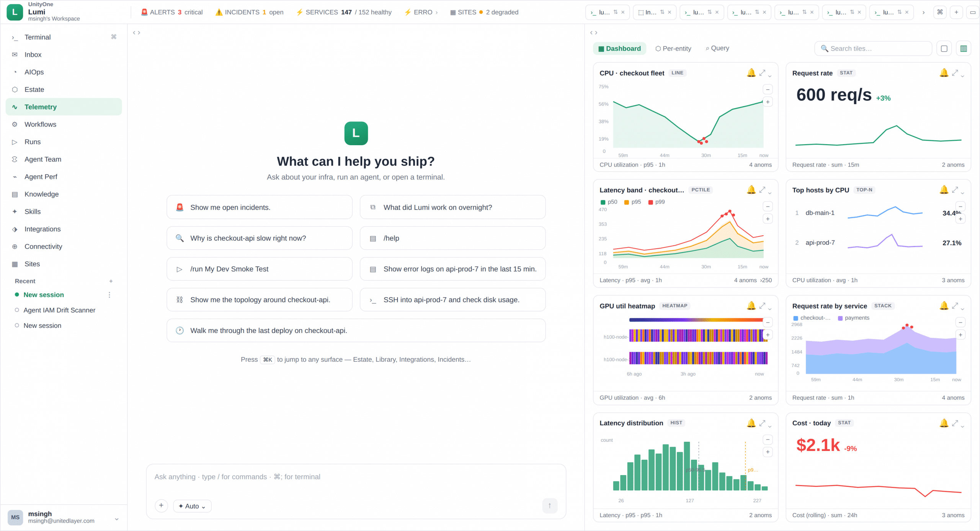This screenshot has height=531, width=980.
Task: Expand the GPU util heatmap tile
Action: pos(762,306)
